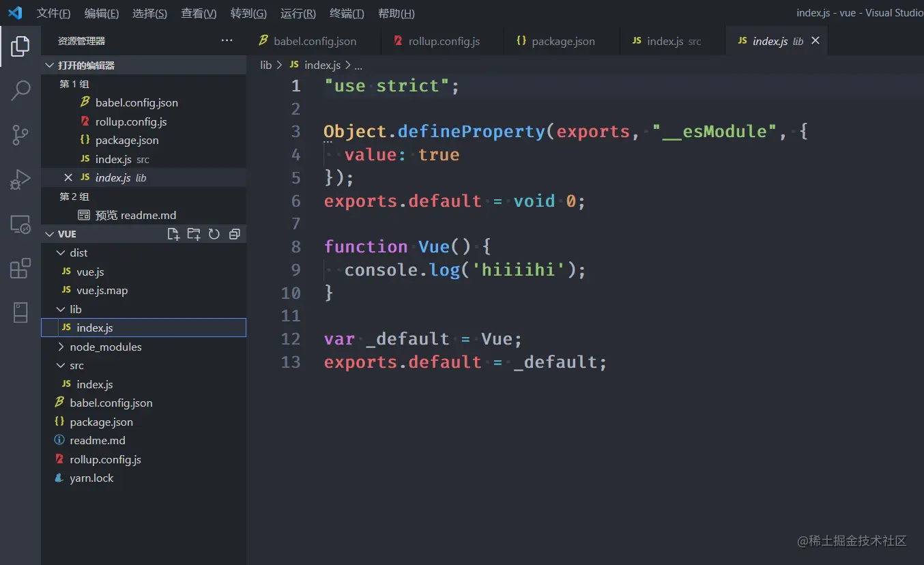Screen dimensions: 924x565
Task: Open the 选择(S) menu
Action: pos(149,14)
